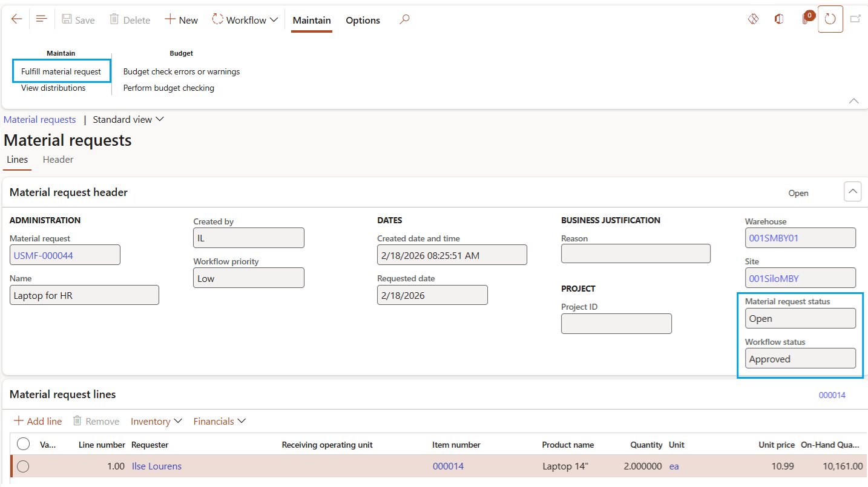
Task: Expand the Standard view selector
Action: click(128, 120)
